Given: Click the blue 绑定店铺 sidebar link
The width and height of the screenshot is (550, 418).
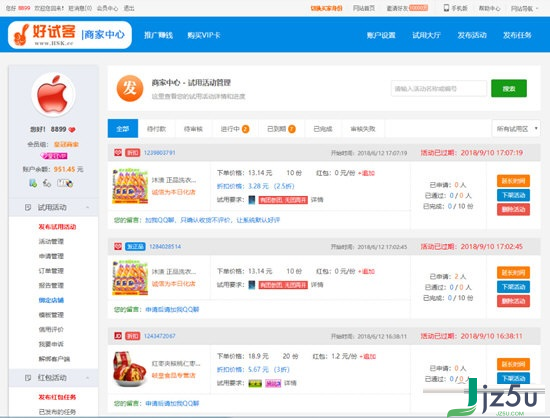Looking at the screenshot, I should pos(51,300).
